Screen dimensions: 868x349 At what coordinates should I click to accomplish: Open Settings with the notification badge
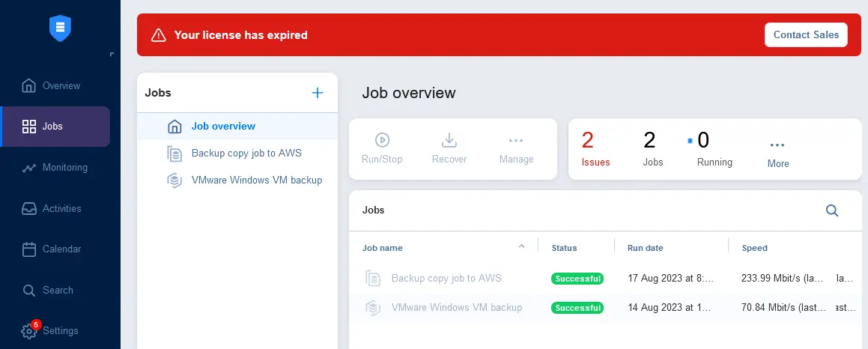coord(55,331)
